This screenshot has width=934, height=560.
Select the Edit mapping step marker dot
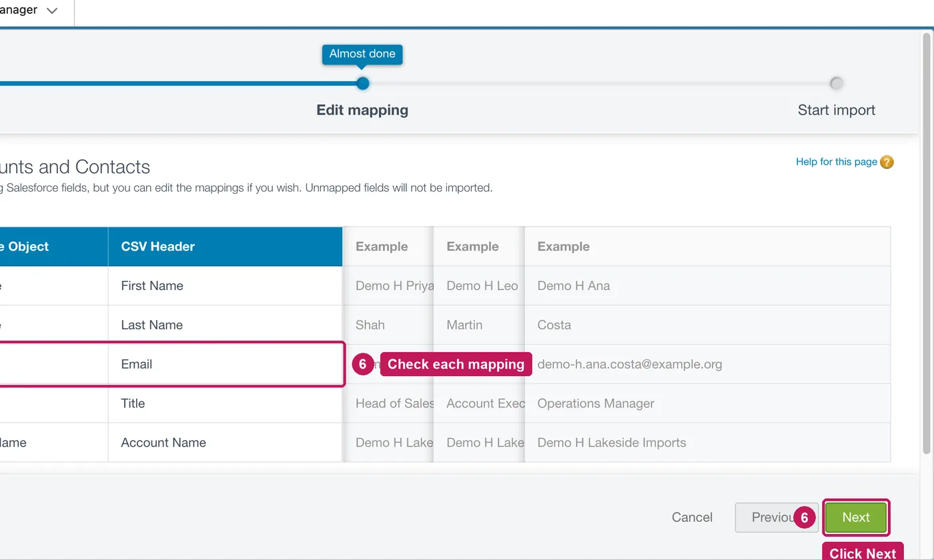[x=362, y=83]
